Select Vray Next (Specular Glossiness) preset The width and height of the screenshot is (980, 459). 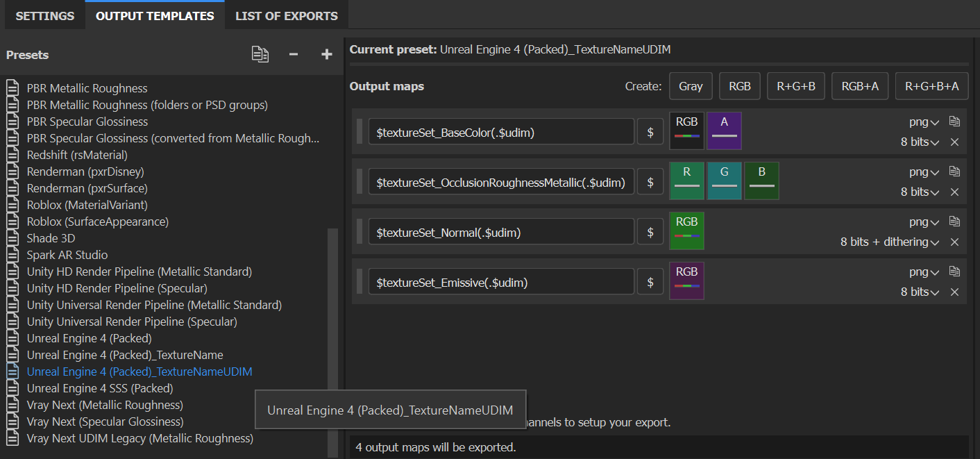105,422
